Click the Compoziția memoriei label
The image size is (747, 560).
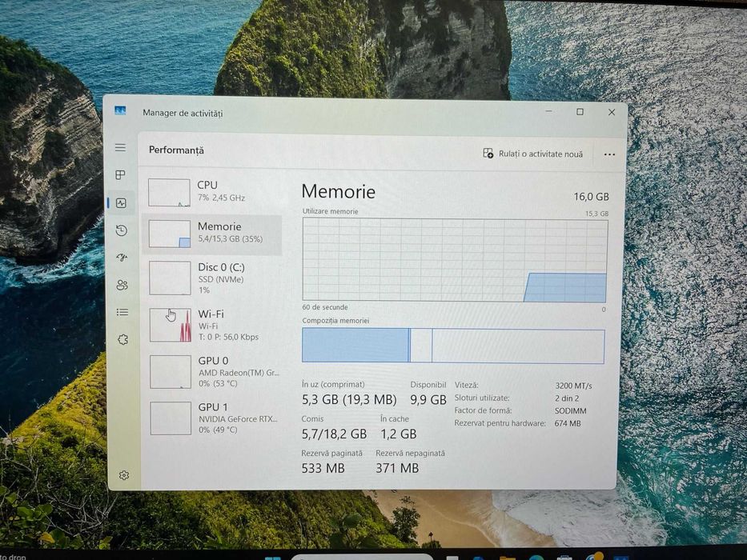coord(335,321)
